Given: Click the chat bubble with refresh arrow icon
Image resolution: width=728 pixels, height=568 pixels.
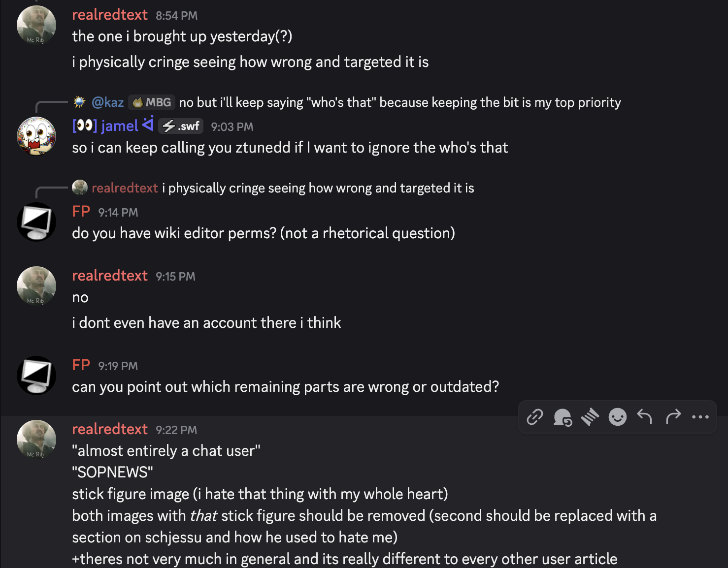Looking at the screenshot, I should click(x=562, y=417).
